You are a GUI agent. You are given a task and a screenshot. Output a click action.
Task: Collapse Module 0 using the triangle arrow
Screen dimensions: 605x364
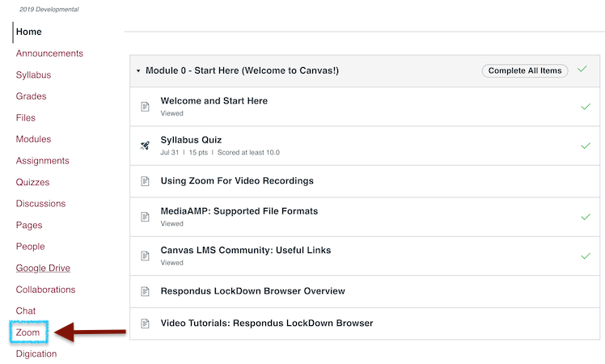[x=138, y=71]
